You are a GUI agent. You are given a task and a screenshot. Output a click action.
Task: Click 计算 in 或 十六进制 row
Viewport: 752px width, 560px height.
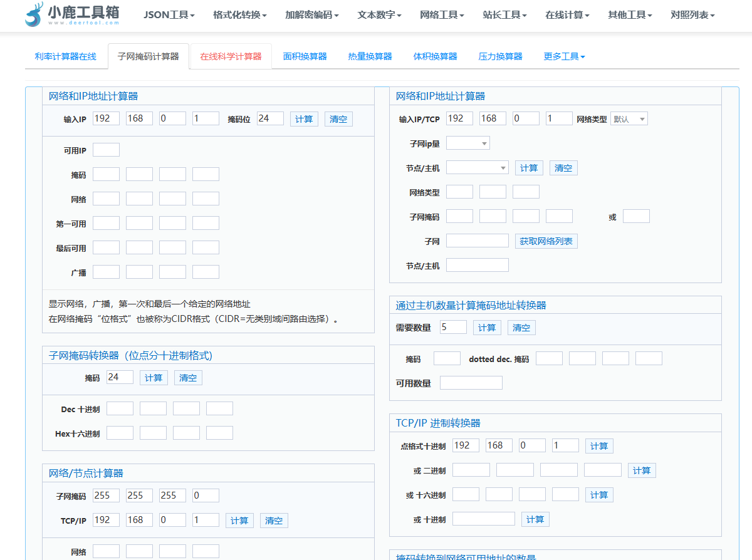coord(599,495)
